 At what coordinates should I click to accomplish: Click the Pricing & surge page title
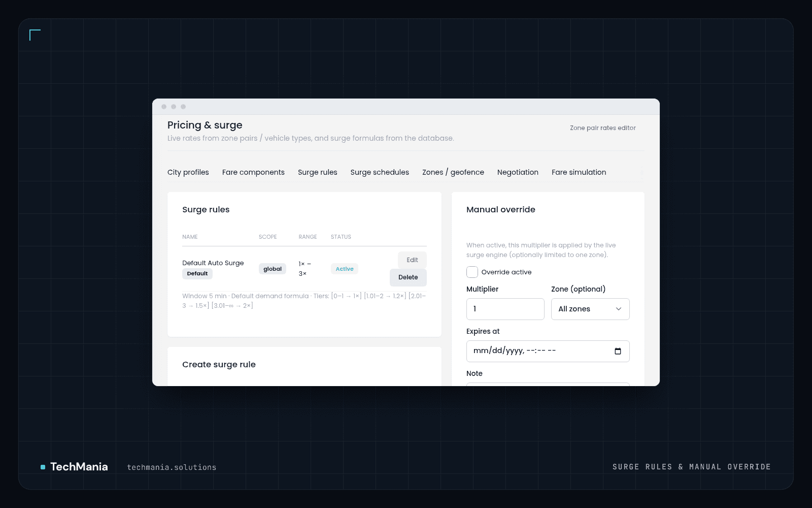[205, 125]
